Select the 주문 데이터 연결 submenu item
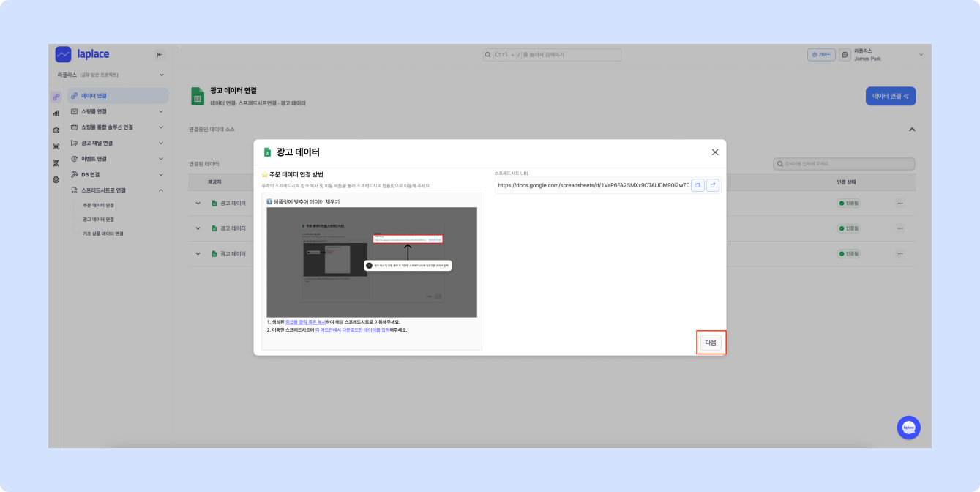This screenshot has width=980, height=492. (x=98, y=205)
